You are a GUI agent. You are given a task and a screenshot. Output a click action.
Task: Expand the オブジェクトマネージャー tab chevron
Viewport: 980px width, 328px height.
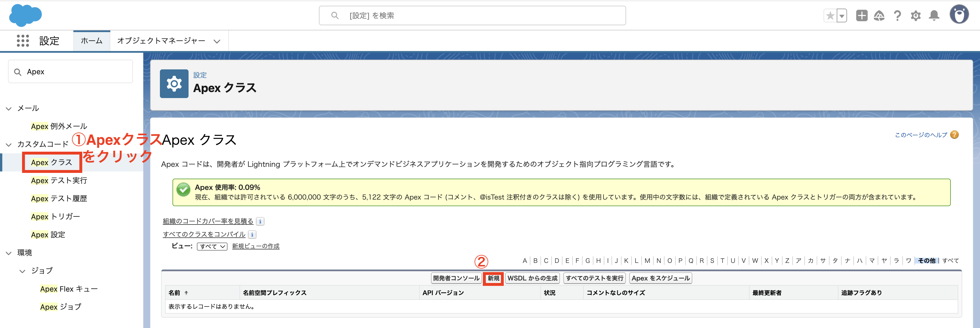tap(217, 41)
